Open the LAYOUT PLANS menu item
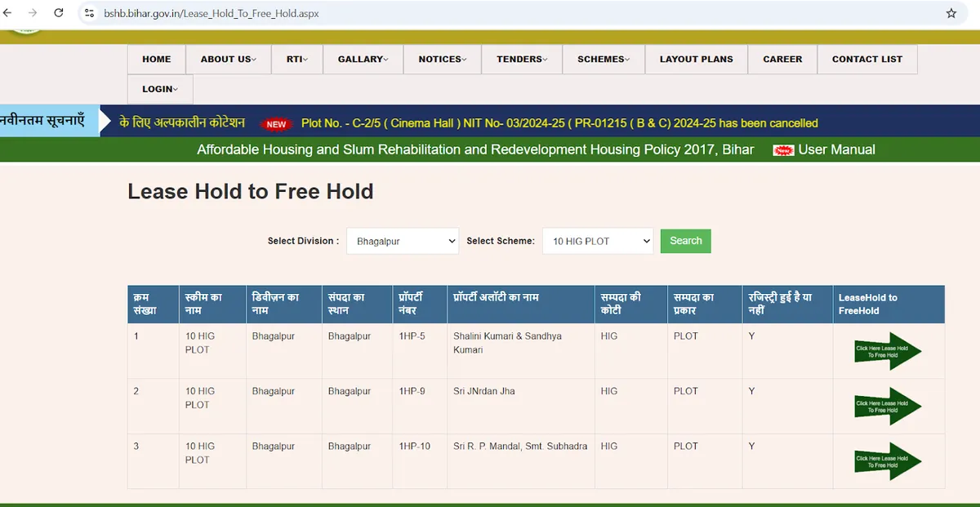980x507 pixels. coord(696,59)
